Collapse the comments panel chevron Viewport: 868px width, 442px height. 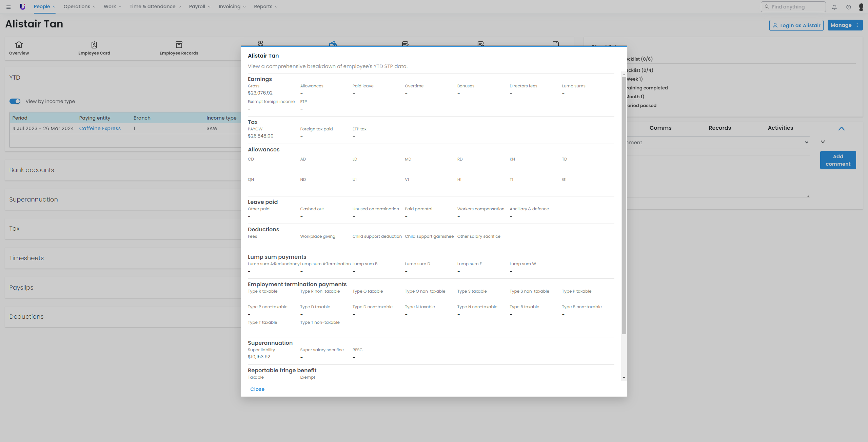coord(841,129)
